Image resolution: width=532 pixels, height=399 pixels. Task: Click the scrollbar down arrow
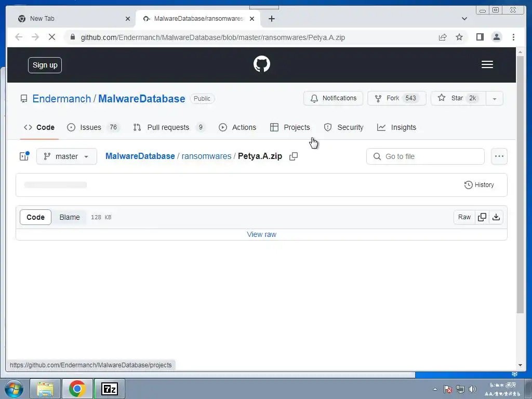(520, 365)
